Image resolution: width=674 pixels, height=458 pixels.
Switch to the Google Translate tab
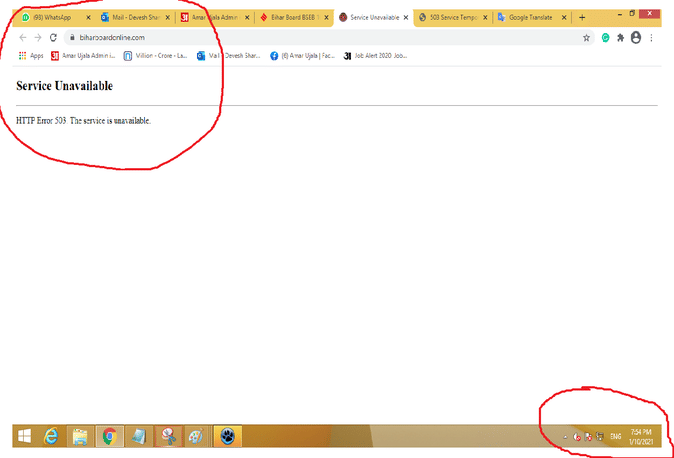click(x=530, y=17)
